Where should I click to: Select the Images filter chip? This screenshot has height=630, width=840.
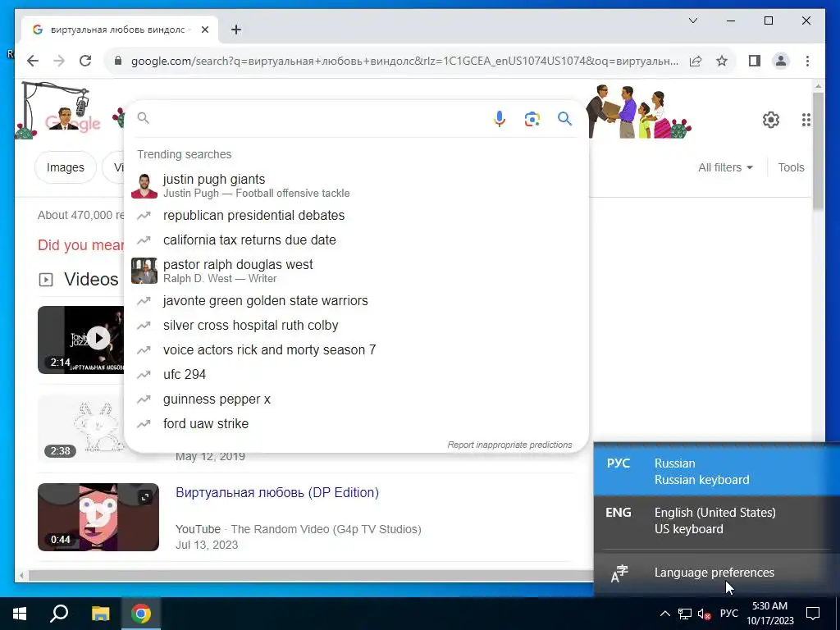pyautogui.click(x=66, y=167)
